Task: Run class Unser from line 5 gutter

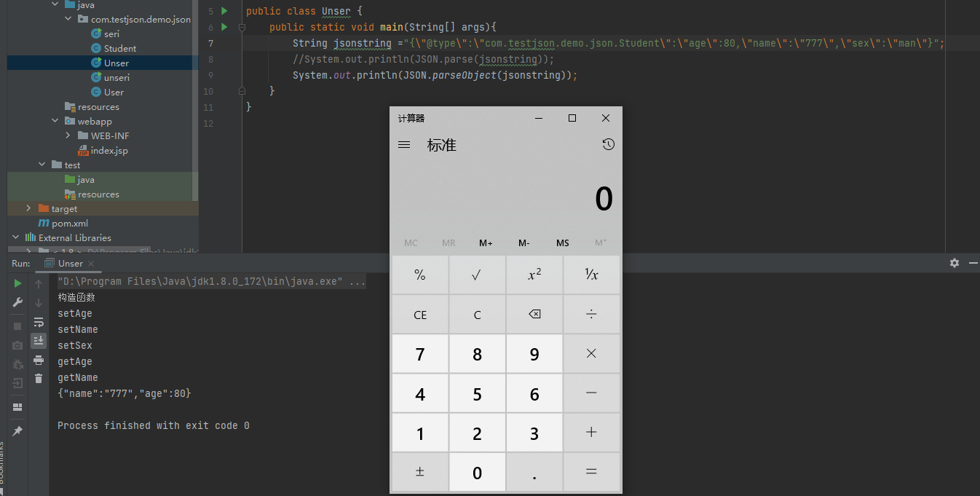Action: coord(224,11)
